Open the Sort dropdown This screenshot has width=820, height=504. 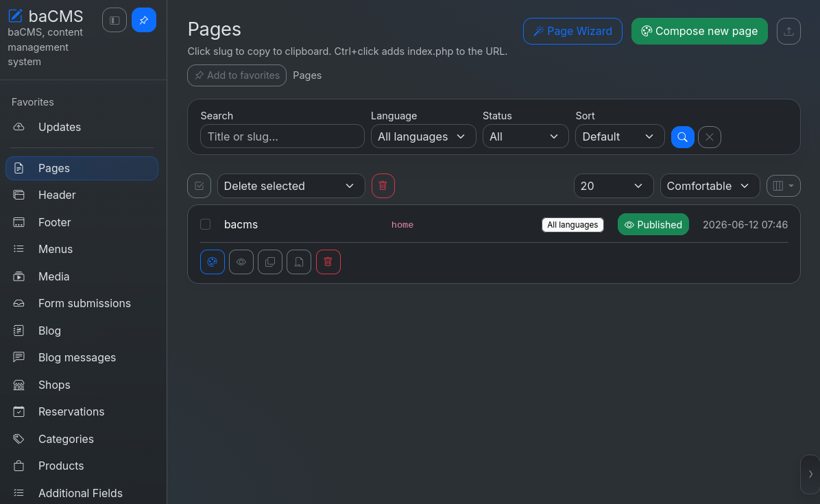pyautogui.click(x=620, y=136)
